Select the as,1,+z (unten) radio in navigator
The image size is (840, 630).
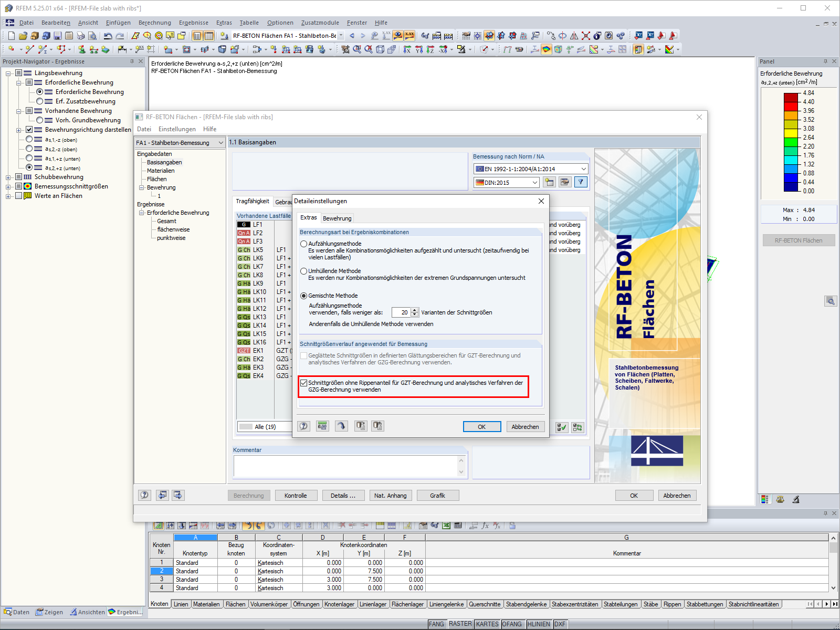(29, 158)
